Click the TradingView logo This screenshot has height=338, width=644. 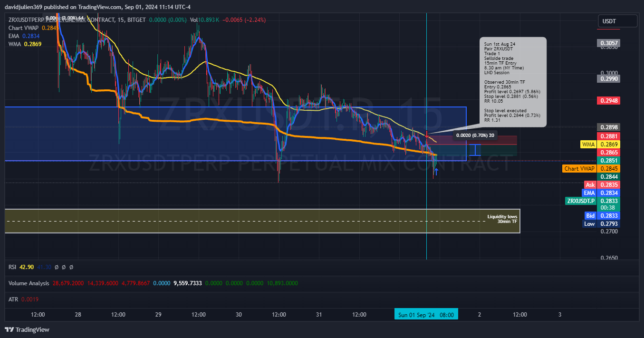(x=27, y=329)
